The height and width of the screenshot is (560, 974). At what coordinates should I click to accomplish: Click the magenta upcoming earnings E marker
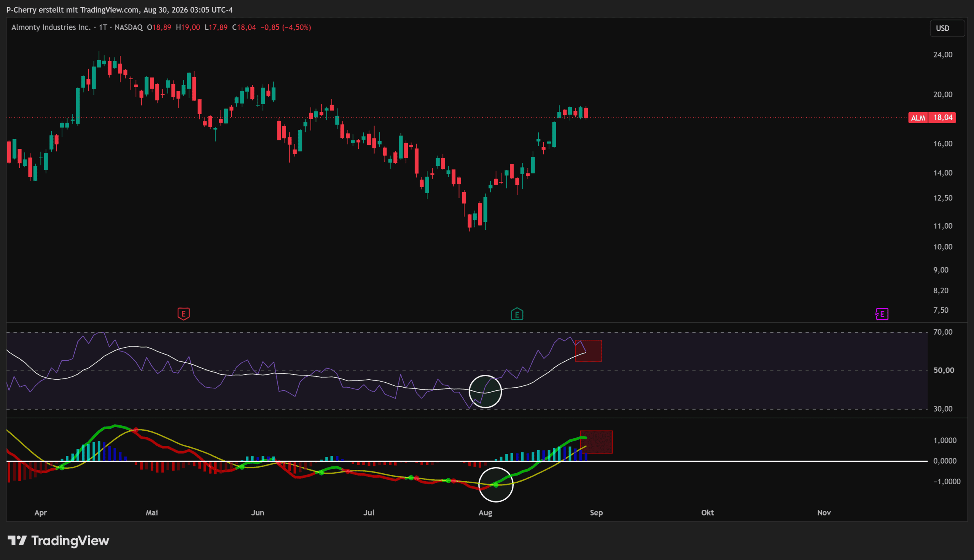click(x=882, y=314)
